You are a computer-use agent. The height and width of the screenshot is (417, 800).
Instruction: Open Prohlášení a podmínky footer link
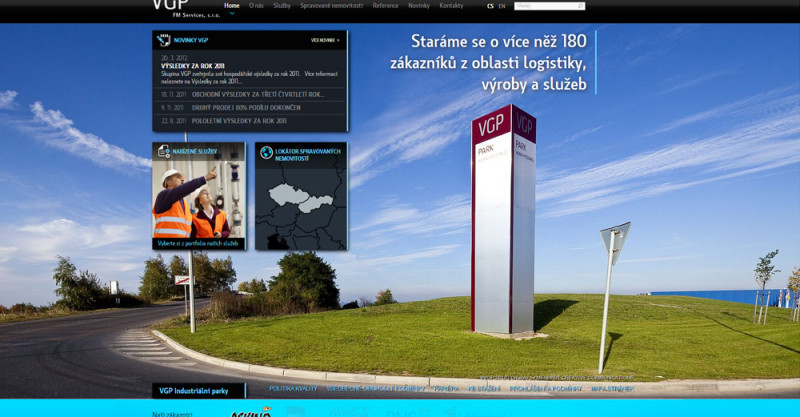pyautogui.click(x=546, y=388)
